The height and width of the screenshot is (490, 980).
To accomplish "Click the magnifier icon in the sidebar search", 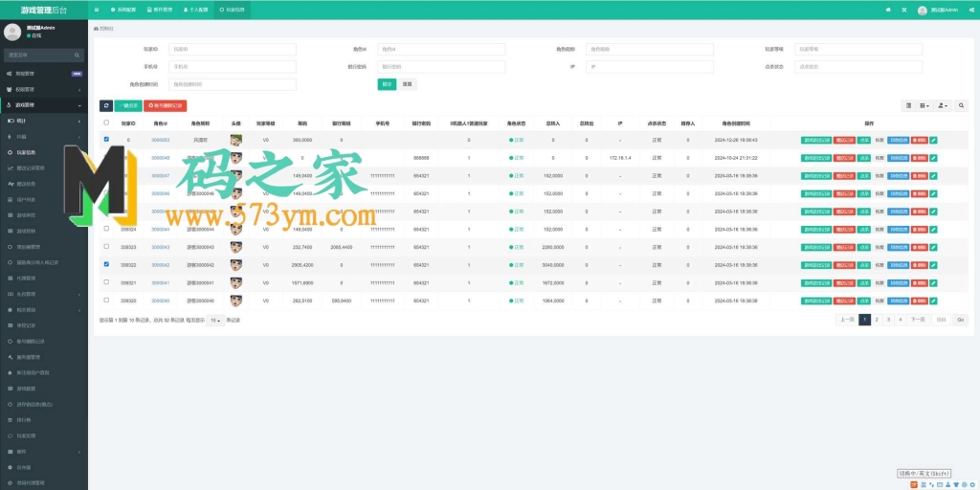I will pyautogui.click(x=78, y=55).
